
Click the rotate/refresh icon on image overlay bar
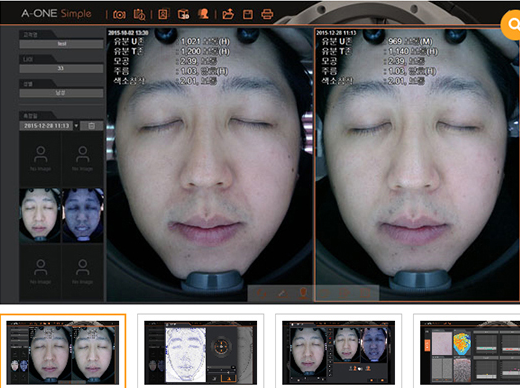pyautogui.click(x=262, y=294)
